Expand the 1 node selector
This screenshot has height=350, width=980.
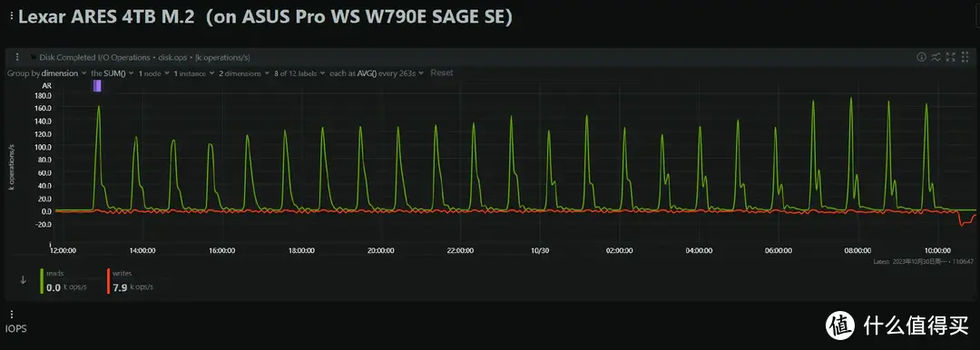153,73
